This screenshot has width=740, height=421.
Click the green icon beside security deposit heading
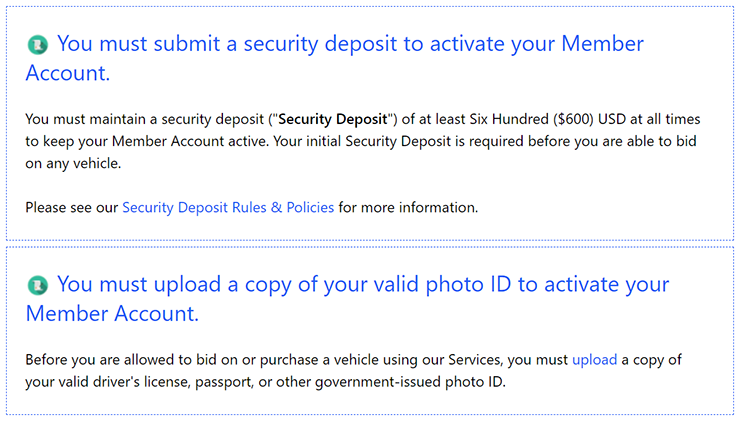click(x=38, y=45)
